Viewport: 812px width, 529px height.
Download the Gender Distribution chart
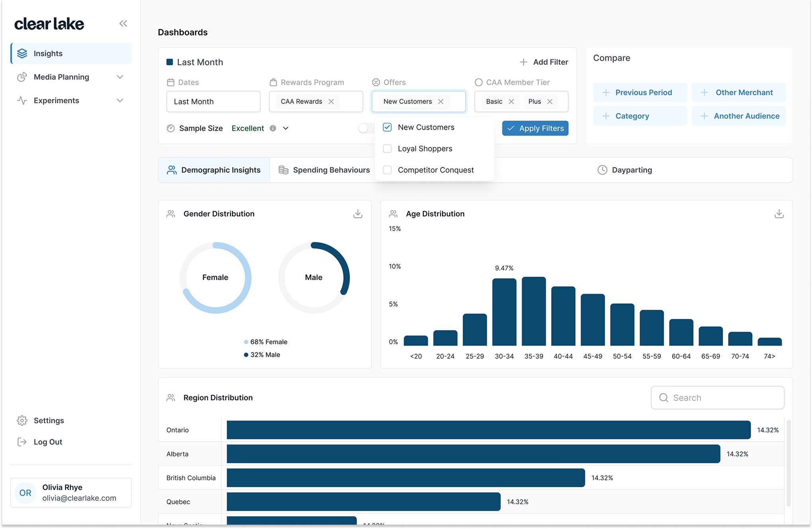click(x=358, y=214)
